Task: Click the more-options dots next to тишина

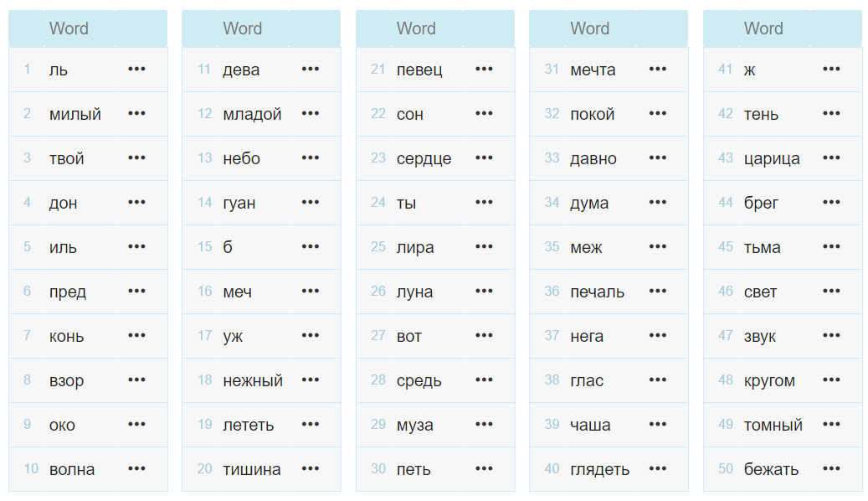Action: [311, 468]
